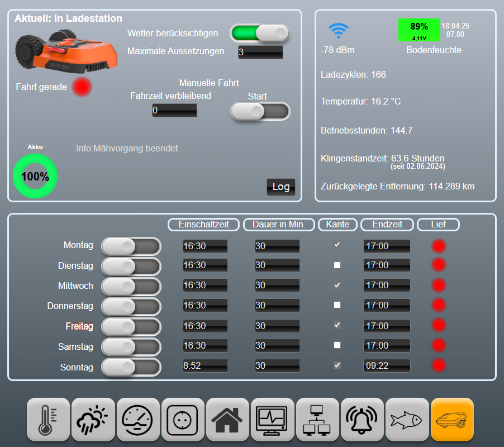This screenshot has width=504, height=447.
Task: Click the Kante column header
Action: tap(337, 224)
